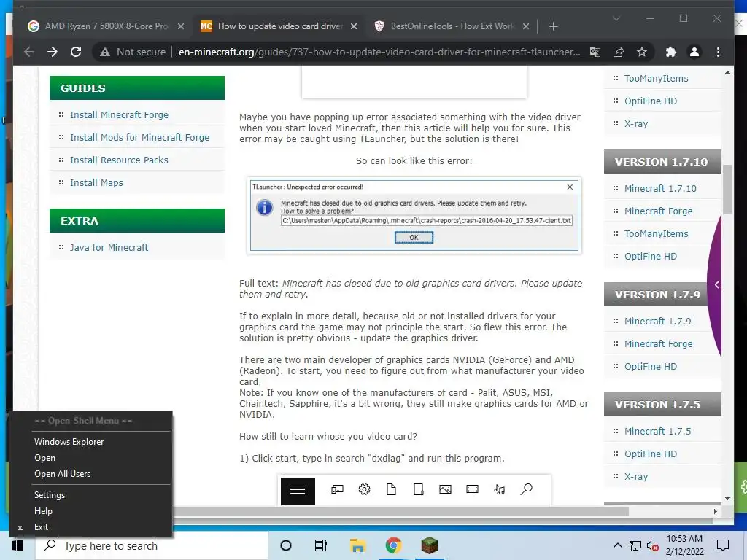747x560 pixels.
Task: Show hidden system tray icons
Action: tap(617, 545)
